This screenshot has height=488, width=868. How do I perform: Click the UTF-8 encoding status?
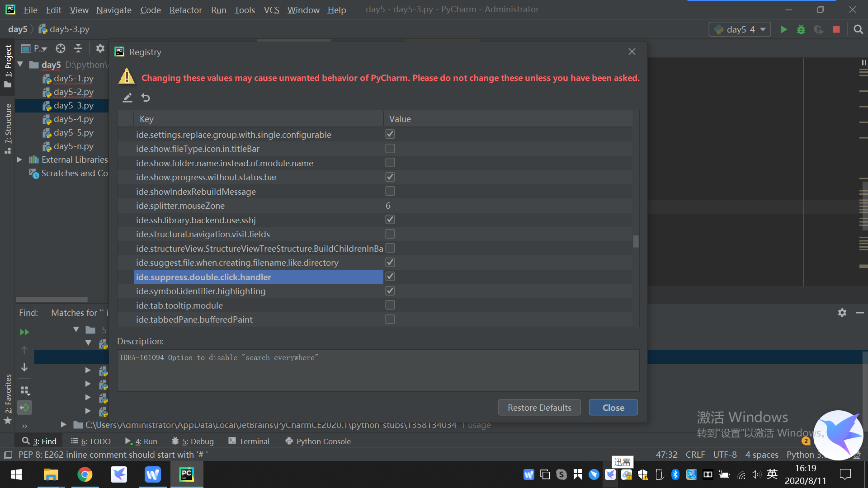click(725, 455)
